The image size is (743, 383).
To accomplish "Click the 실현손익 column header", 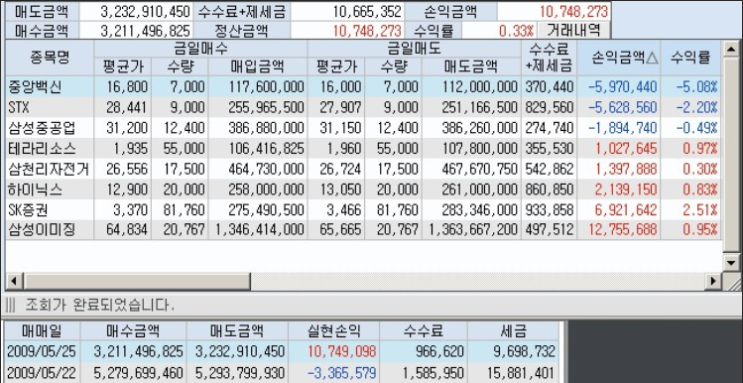I will (x=334, y=331).
